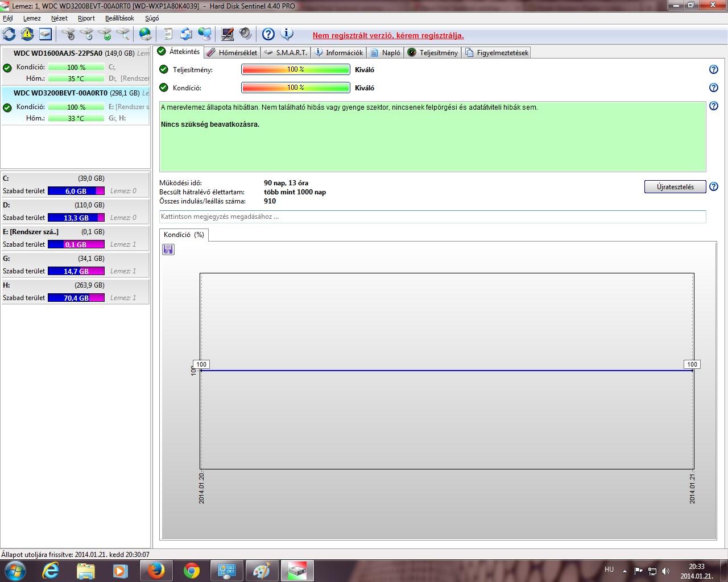Image resolution: width=728 pixels, height=582 pixels.
Task: Switch to the Áttekintés tab
Action: (x=179, y=52)
